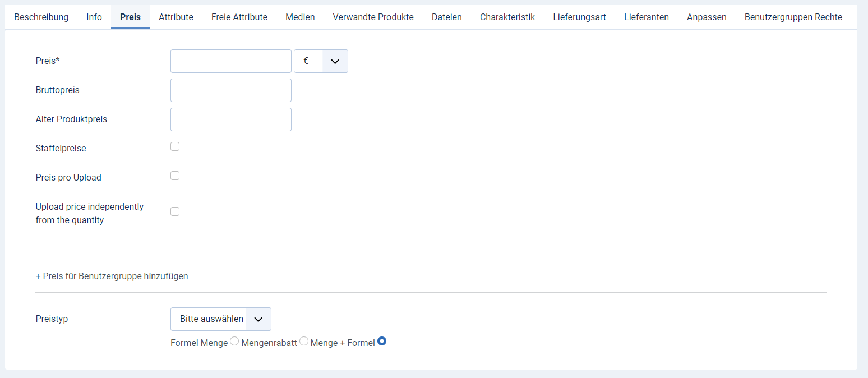Open the € currency dropdown
868x378 pixels.
[321, 61]
